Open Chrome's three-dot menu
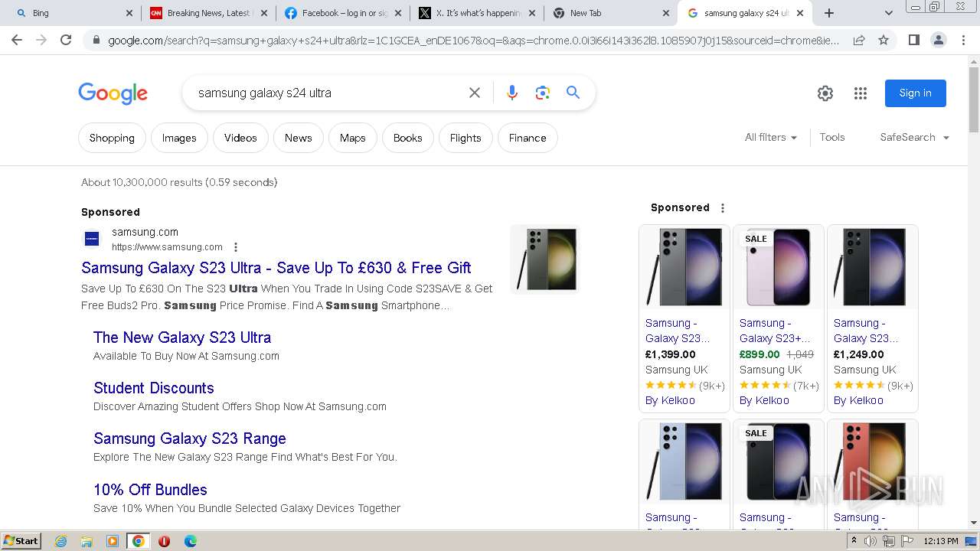Image resolution: width=980 pixels, height=551 pixels. pos(963,40)
